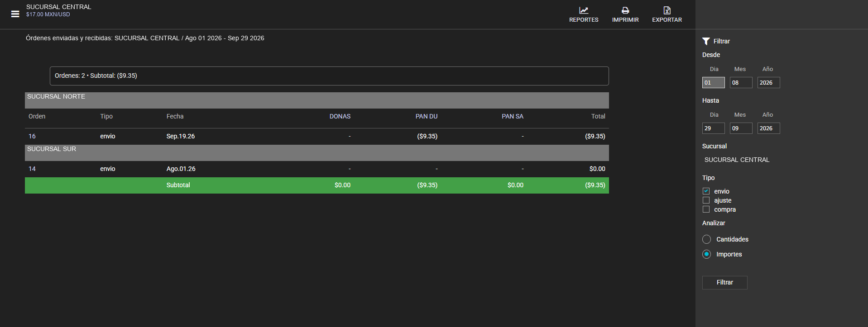Click the Total column header
The image size is (868, 327).
[598, 116]
